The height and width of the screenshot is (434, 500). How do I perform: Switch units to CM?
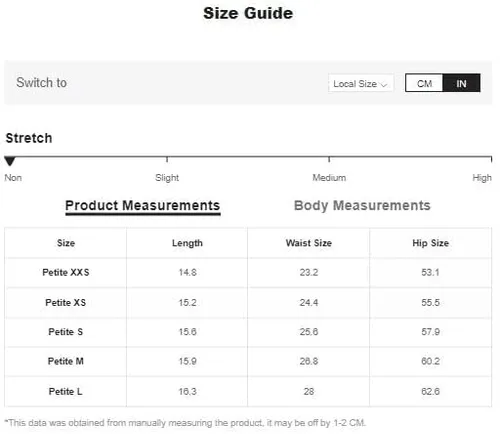(424, 83)
